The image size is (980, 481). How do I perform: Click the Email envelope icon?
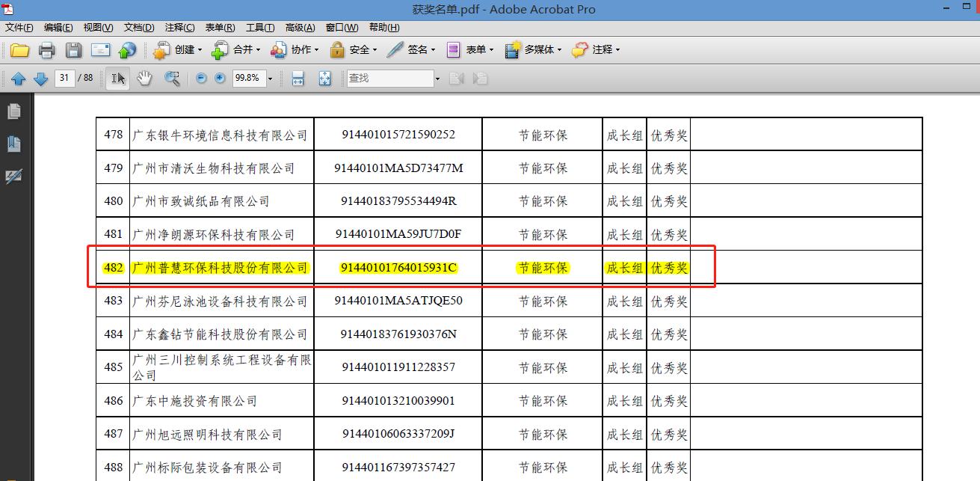(x=101, y=50)
